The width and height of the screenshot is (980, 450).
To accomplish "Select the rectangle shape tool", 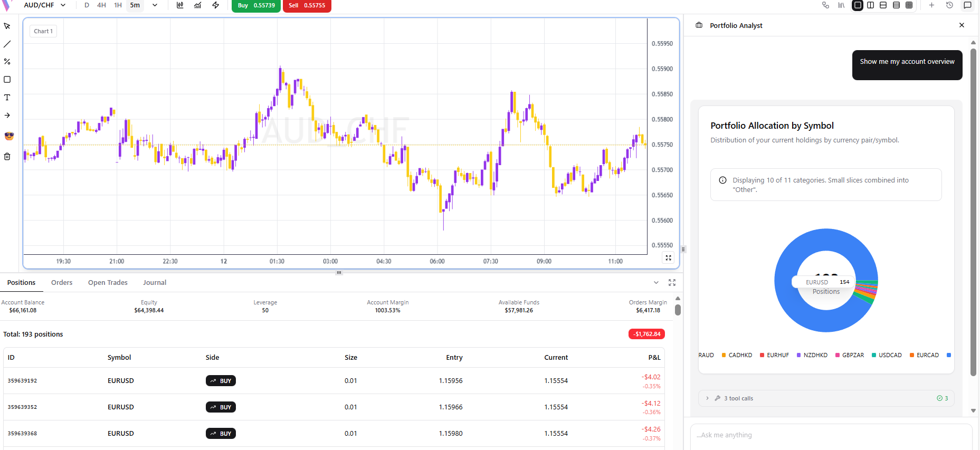I will pyautogui.click(x=7, y=80).
